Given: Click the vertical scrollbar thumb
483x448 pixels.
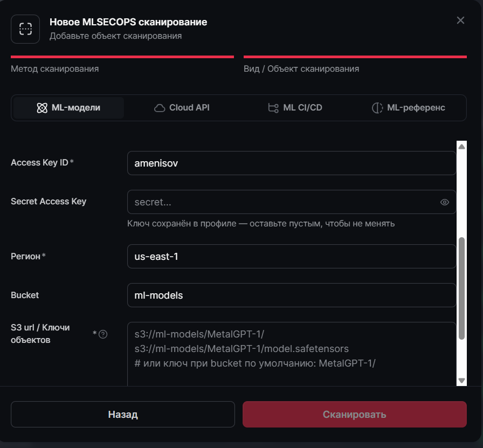Looking at the screenshot, I should point(461,288).
